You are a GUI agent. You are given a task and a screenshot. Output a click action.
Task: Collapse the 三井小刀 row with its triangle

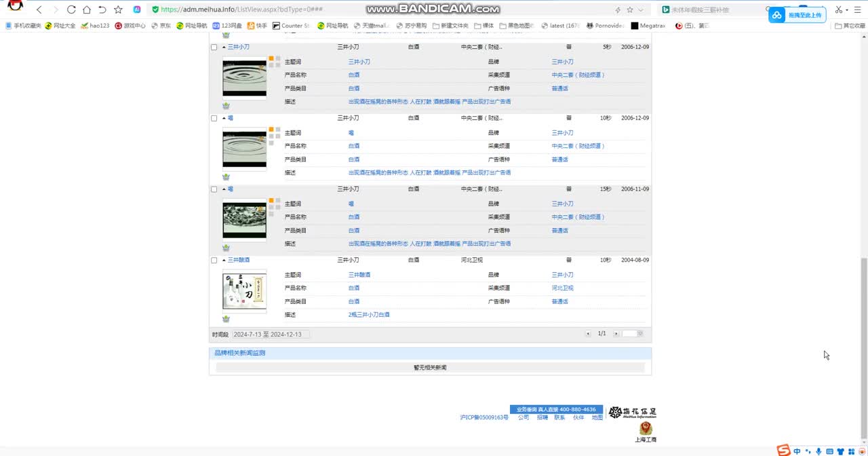click(x=224, y=47)
